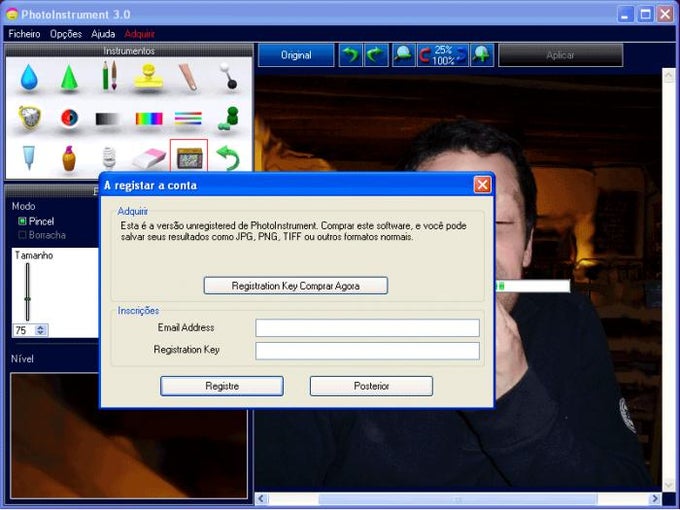Image resolution: width=680 pixels, height=510 pixels.
Task: Click Registration Key Comprar Agora button
Action: [296, 286]
